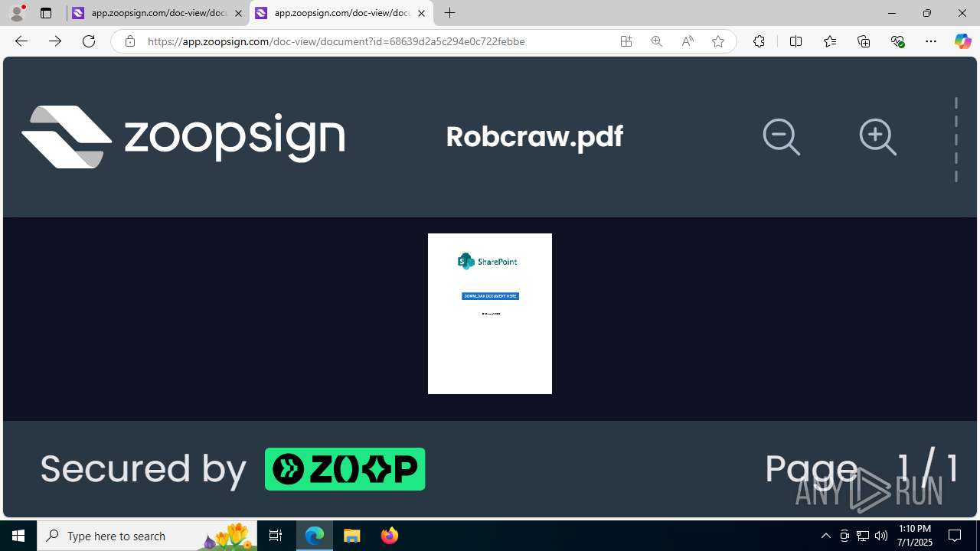Go back to previous page
The height and width of the screenshot is (551, 980).
[x=21, y=41]
